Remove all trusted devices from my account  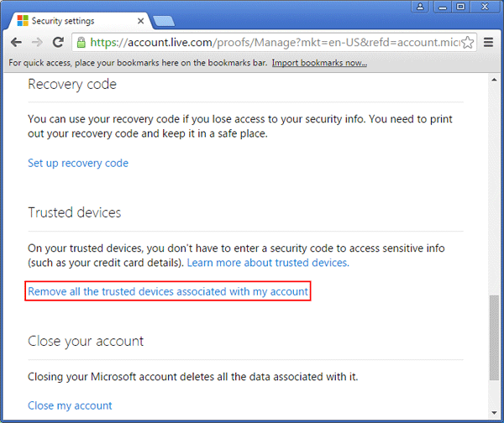[x=168, y=292]
